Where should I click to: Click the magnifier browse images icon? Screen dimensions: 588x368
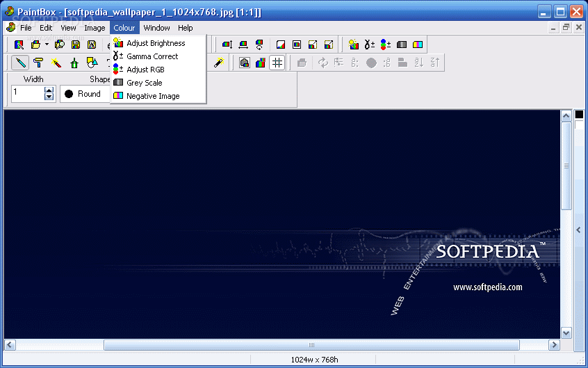point(60,45)
